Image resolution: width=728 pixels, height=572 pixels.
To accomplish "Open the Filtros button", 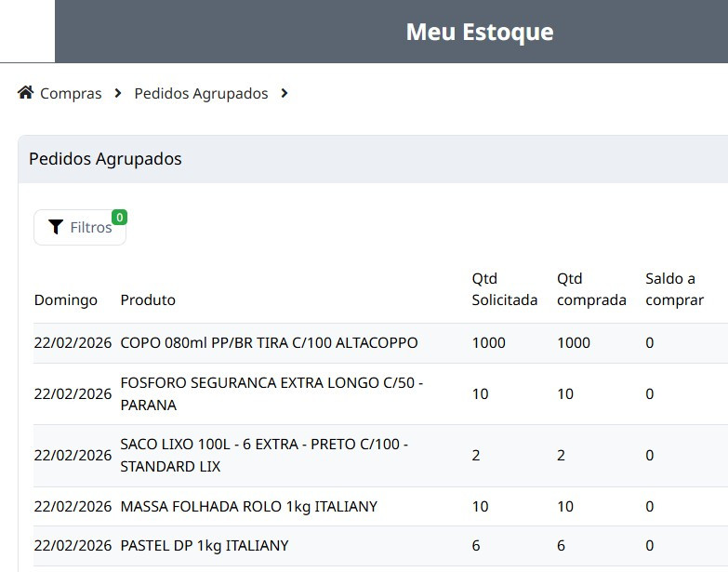I will point(80,227).
